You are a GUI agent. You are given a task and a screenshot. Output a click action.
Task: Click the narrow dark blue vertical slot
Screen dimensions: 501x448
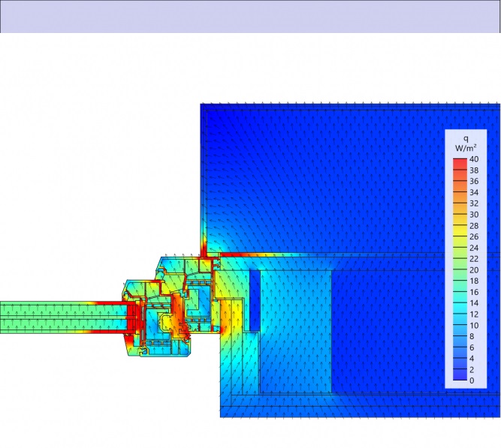pos(254,299)
